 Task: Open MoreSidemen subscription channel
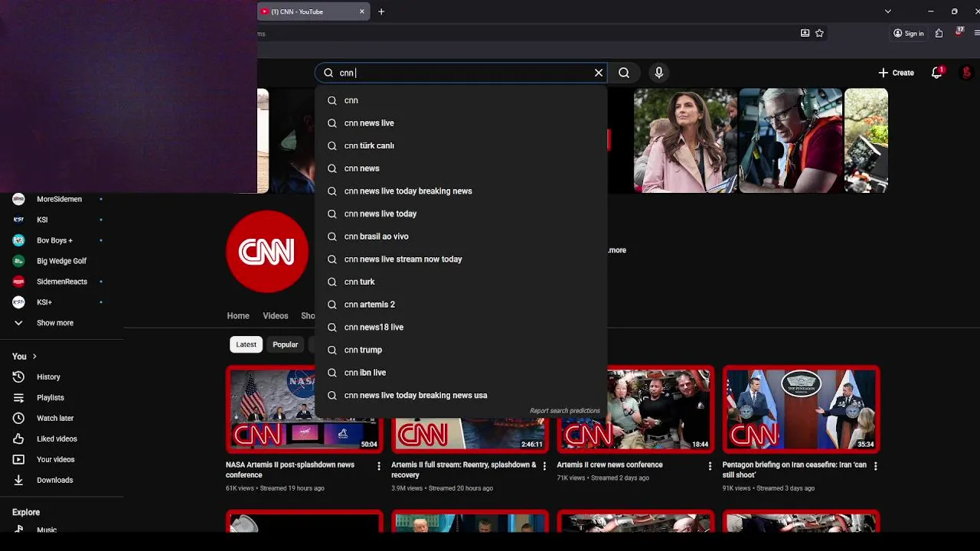coord(59,199)
